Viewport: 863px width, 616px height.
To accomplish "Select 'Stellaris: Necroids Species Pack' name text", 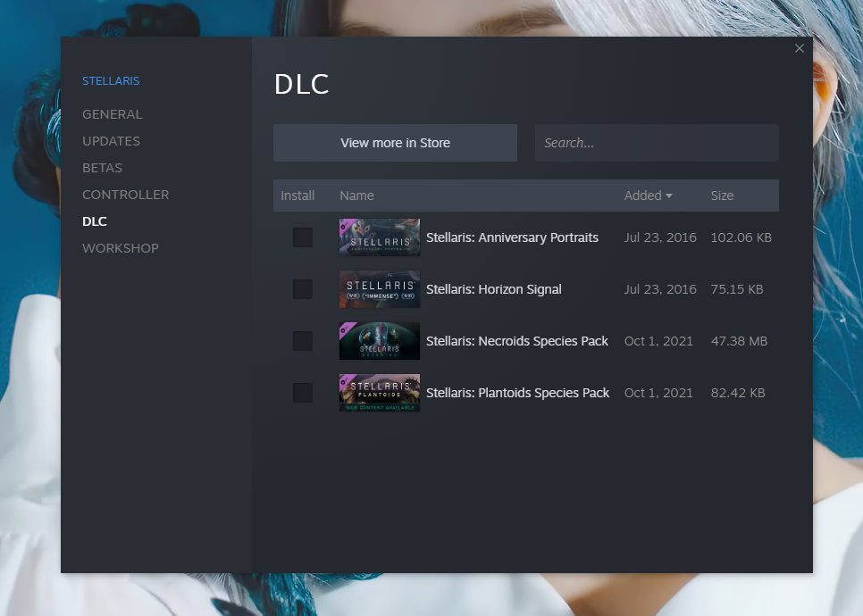I will [516, 341].
